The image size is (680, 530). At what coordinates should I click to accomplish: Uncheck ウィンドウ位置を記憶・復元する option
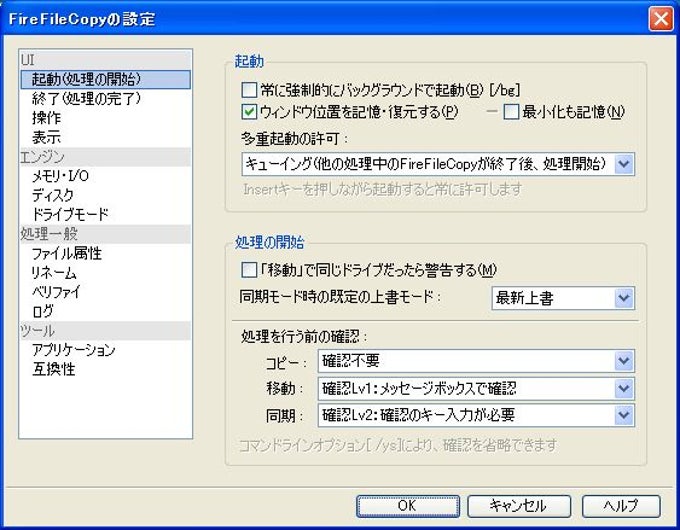click(249, 112)
